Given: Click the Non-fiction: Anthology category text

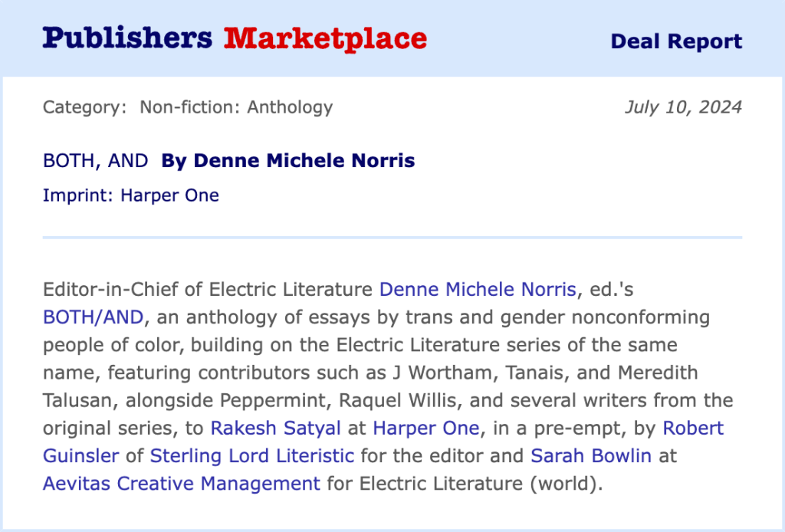Looking at the screenshot, I should tap(236, 107).
